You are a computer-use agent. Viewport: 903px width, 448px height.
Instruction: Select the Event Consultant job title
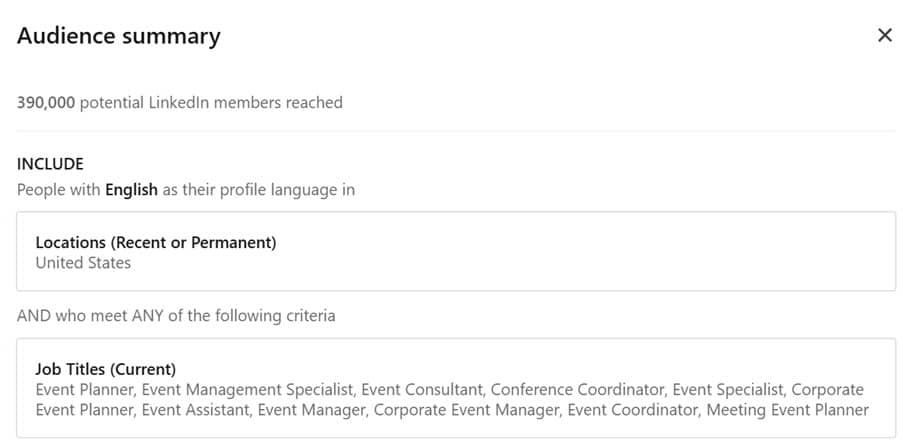point(421,389)
